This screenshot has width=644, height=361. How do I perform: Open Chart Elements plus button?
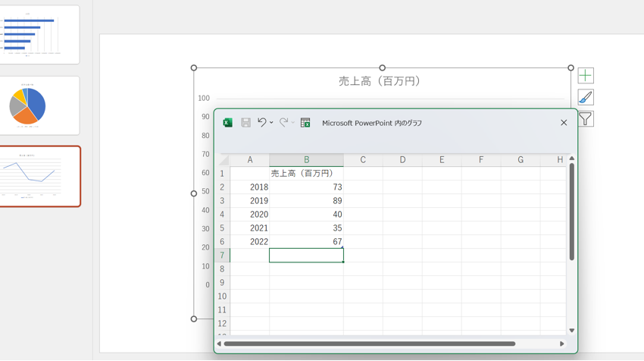[585, 76]
